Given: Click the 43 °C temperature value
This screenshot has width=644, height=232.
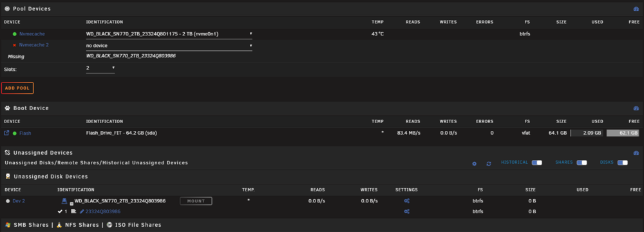Looking at the screenshot, I should [377, 34].
